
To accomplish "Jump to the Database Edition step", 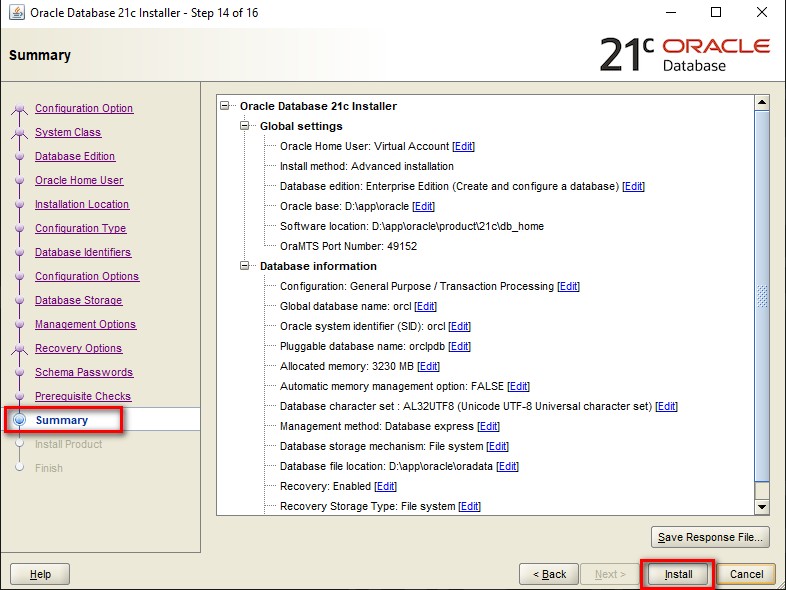I will click(x=75, y=156).
